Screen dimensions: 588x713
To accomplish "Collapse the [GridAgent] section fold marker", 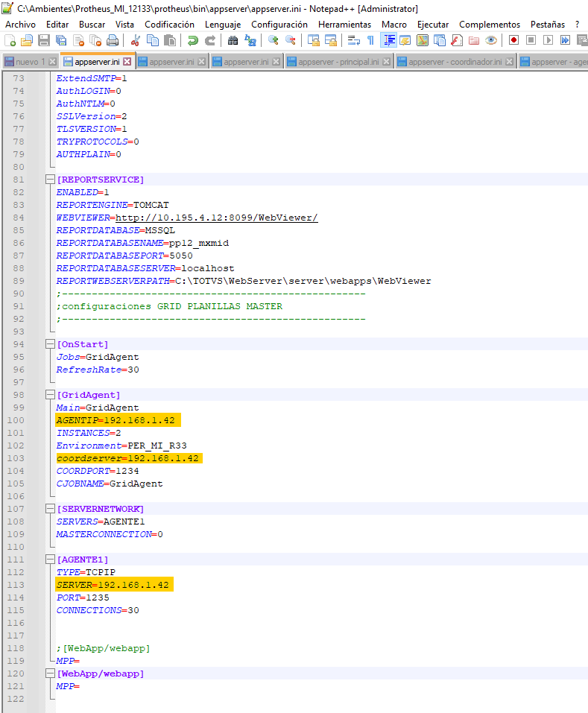I will point(50,395).
